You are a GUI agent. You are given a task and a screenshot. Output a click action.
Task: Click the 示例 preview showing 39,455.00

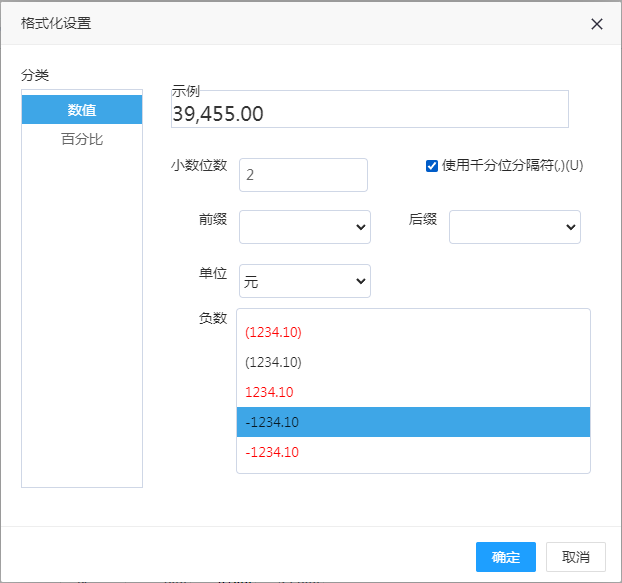(x=370, y=113)
